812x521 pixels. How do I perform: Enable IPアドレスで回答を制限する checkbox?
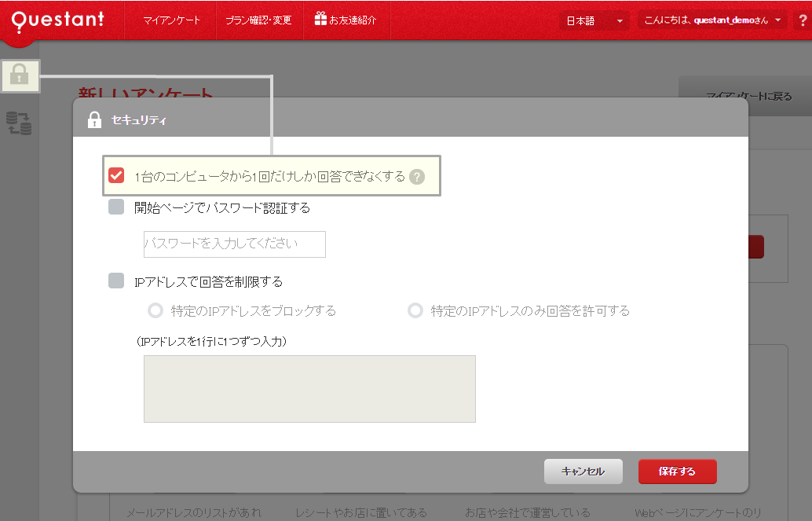(115, 281)
